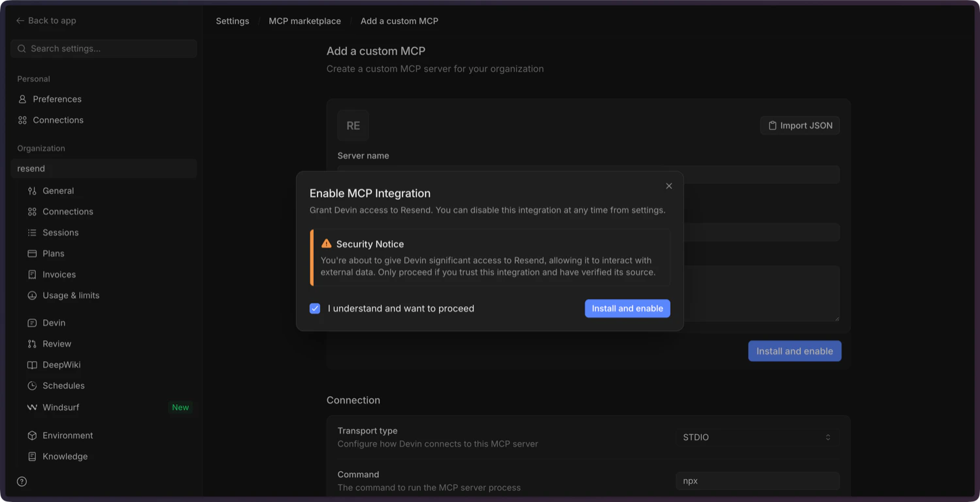Click the background Install and enable button
The width and height of the screenshot is (980, 502).
point(794,351)
